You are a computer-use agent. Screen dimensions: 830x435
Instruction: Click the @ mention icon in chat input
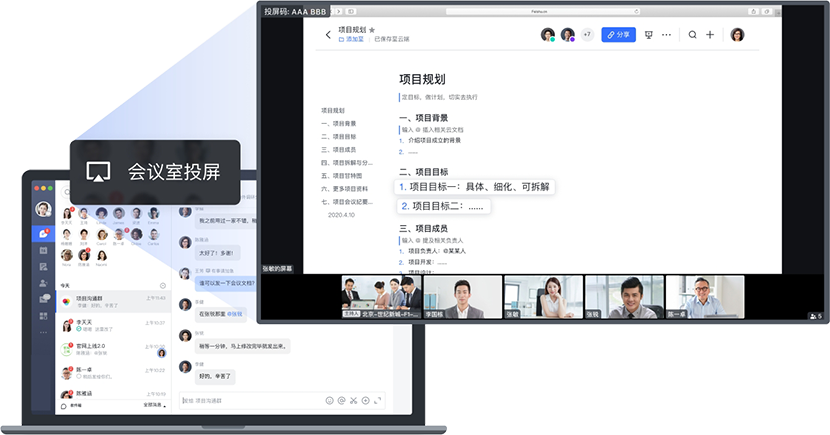tap(342, 401)
